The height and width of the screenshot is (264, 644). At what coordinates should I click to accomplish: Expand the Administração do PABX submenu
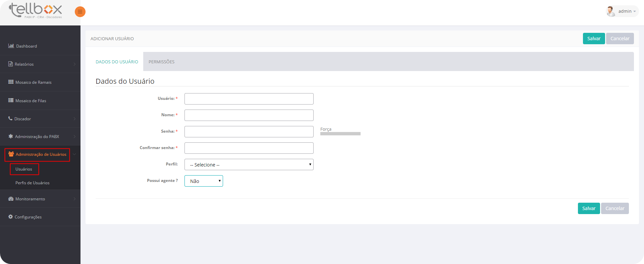click(37, 137)
